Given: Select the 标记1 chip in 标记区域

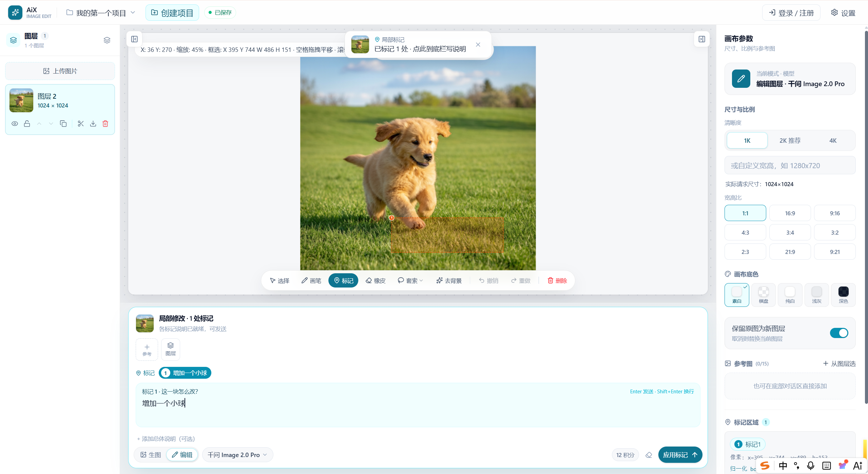Looking at the screenshot, I should [748, 445].
